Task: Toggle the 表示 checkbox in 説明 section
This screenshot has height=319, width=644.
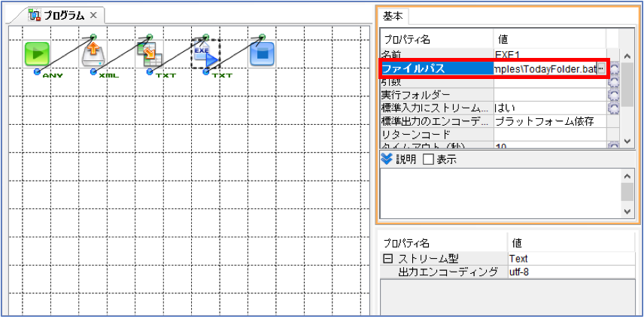Action: 428,159
